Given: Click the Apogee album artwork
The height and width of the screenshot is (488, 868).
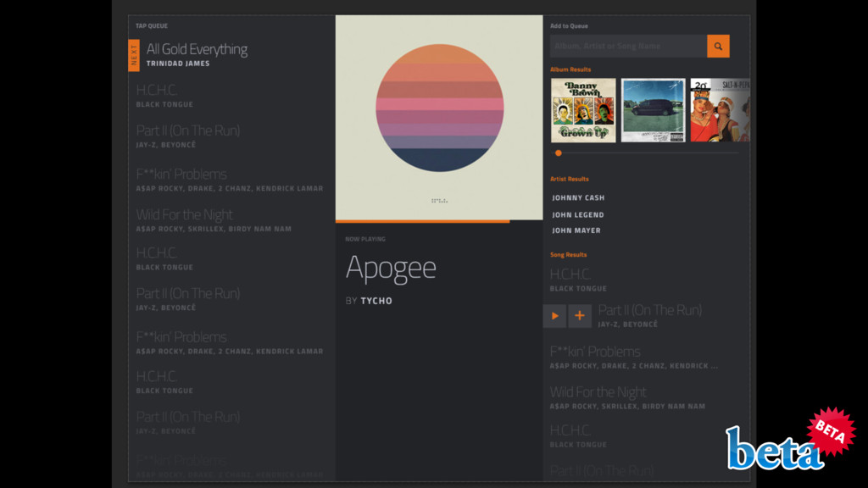Looking at the screenshot, I should coord(439,117).
